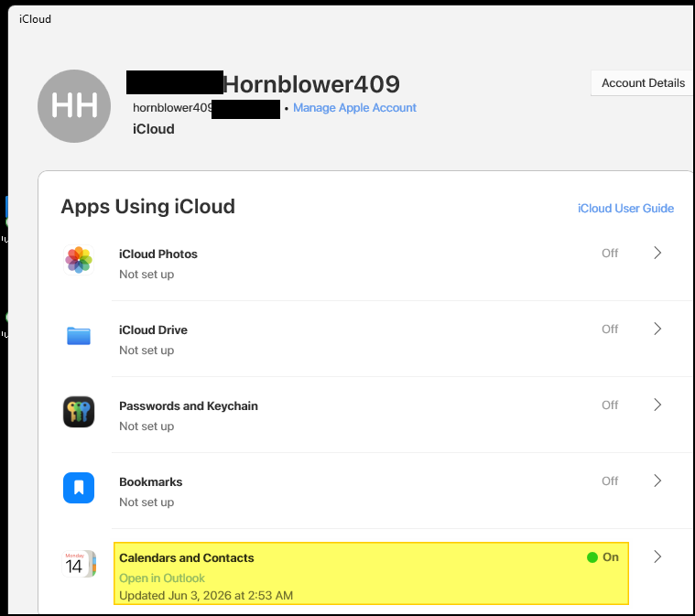Expand iCloud Photos settings chevron
The image size is (695, 616).
(x=657, y=253)
